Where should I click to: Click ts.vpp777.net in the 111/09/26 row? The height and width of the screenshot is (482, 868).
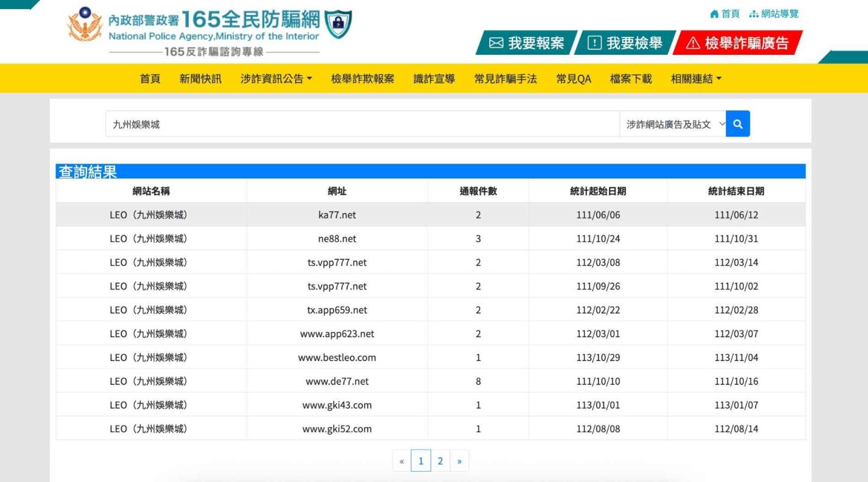tap(337, 286)
